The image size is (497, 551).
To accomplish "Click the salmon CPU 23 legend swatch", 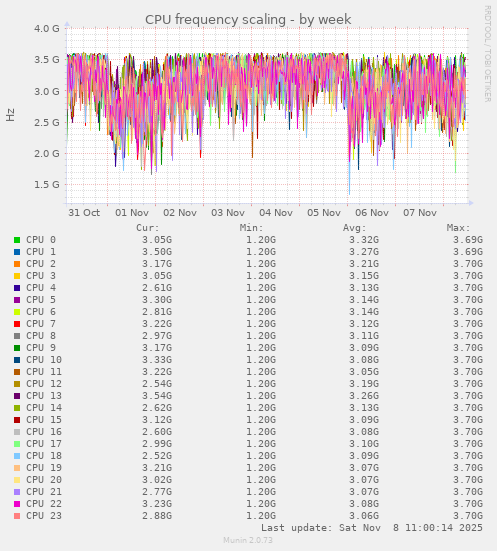I will (17, 516).
